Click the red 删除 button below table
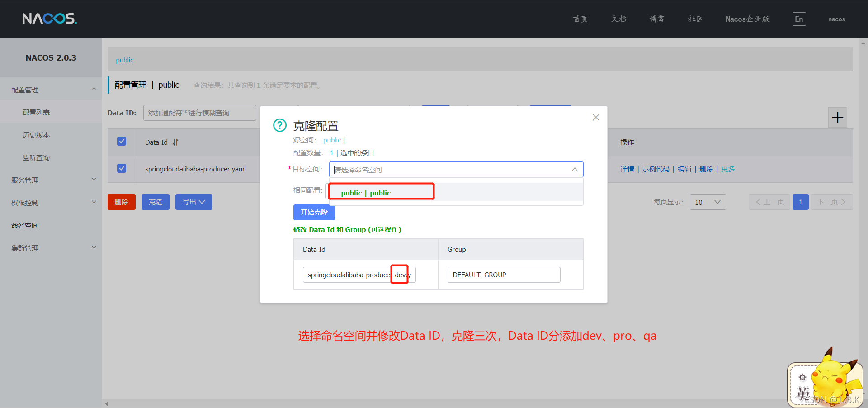The image size is (868, 408). (121, 202)
